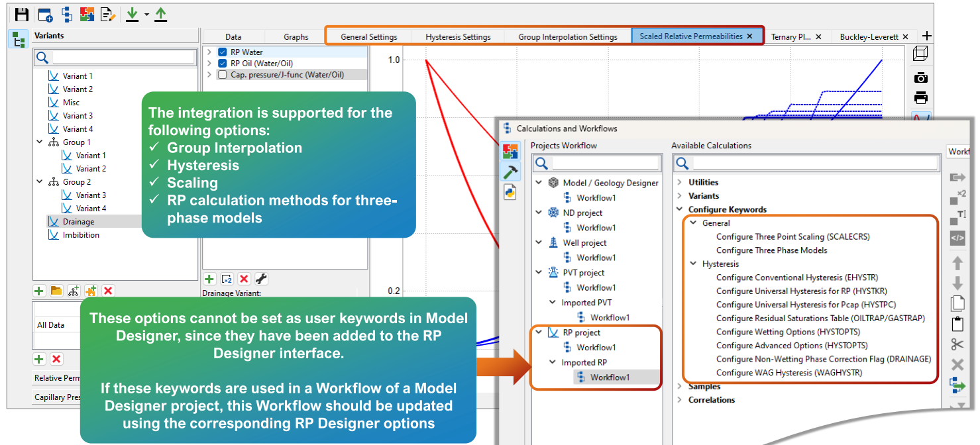Click the 3D cube view icon beside graph
Viewport: 980px width, 445px height.
point(920,54)
